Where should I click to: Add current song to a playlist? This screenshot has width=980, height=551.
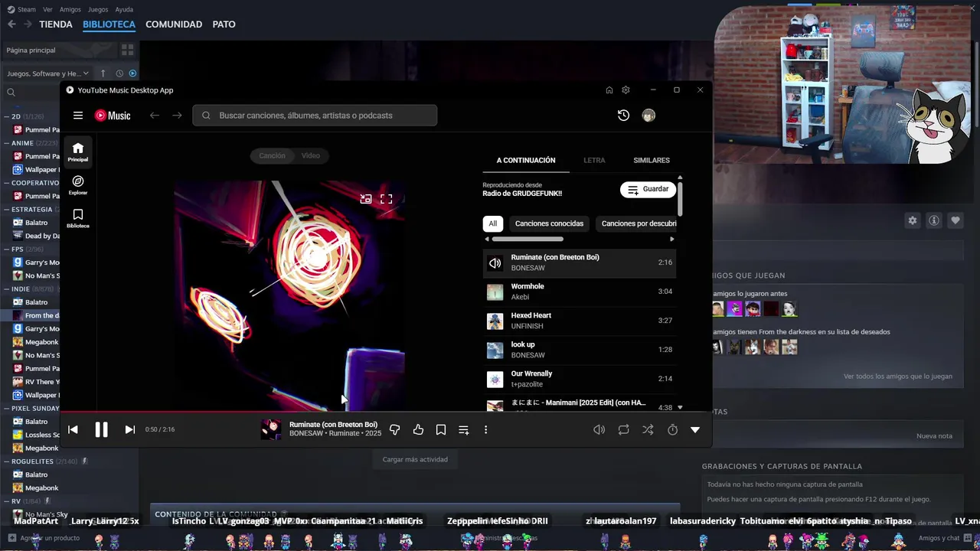pos(463,430)
